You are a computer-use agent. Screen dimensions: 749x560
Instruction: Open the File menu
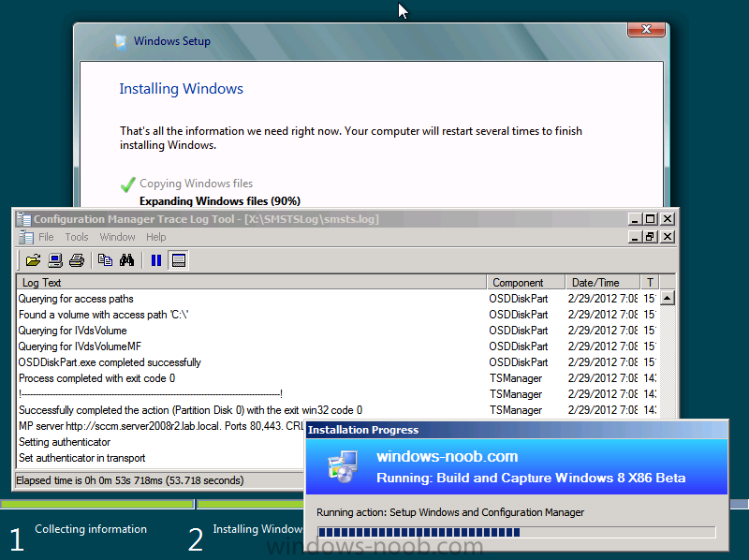coord(46,237)
